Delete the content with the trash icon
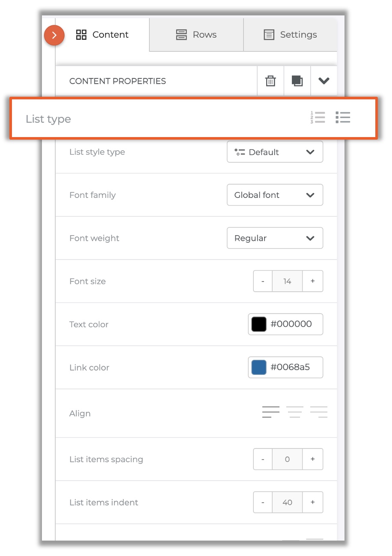392x556 pixels. click(x=270, y=81)
